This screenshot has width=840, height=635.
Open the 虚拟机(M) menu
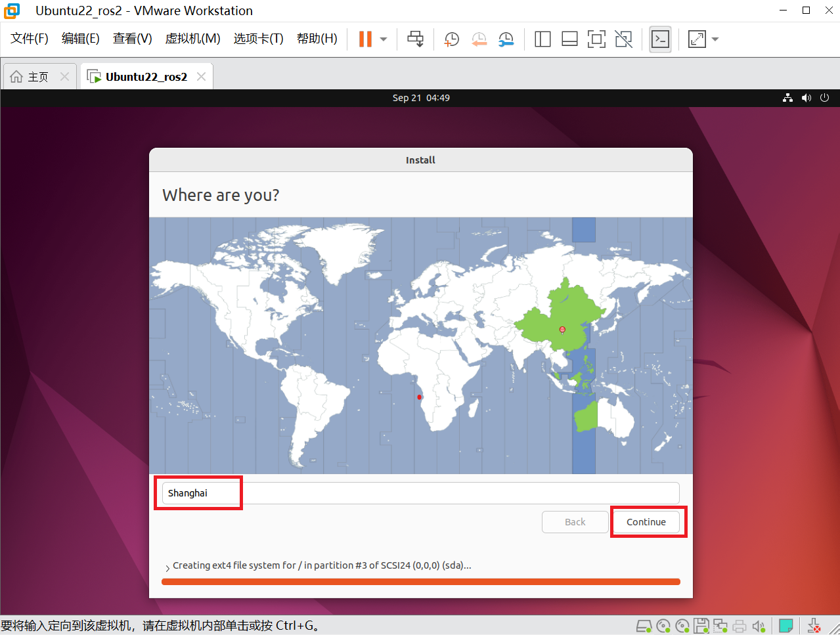point(192,38)
